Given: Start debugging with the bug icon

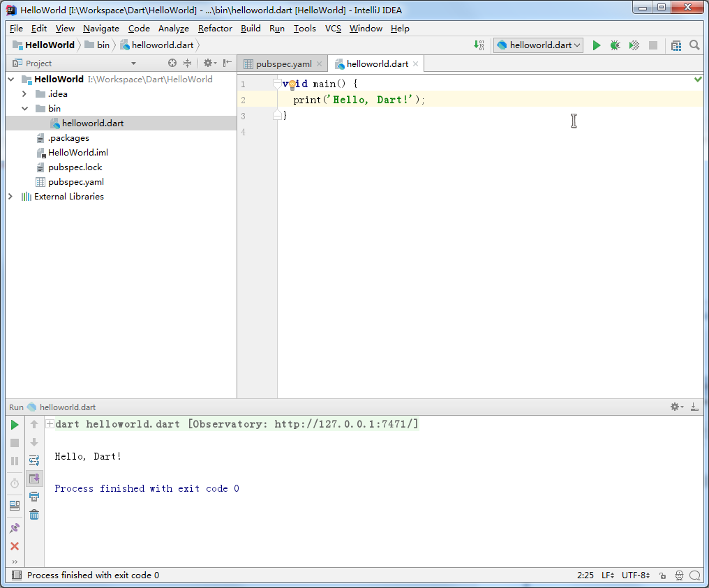Looking at the screenshot, I should click(x=615, y=45).
